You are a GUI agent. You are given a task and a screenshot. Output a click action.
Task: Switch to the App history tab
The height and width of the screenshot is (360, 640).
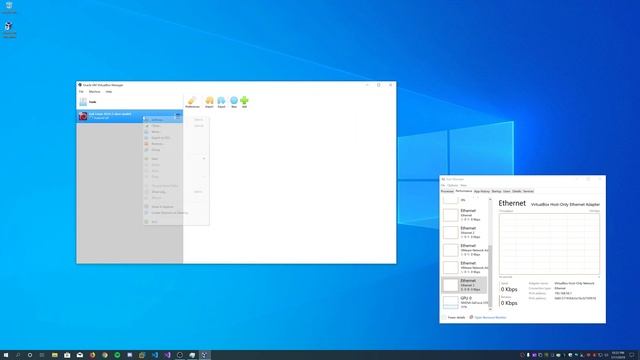(482, 191)
